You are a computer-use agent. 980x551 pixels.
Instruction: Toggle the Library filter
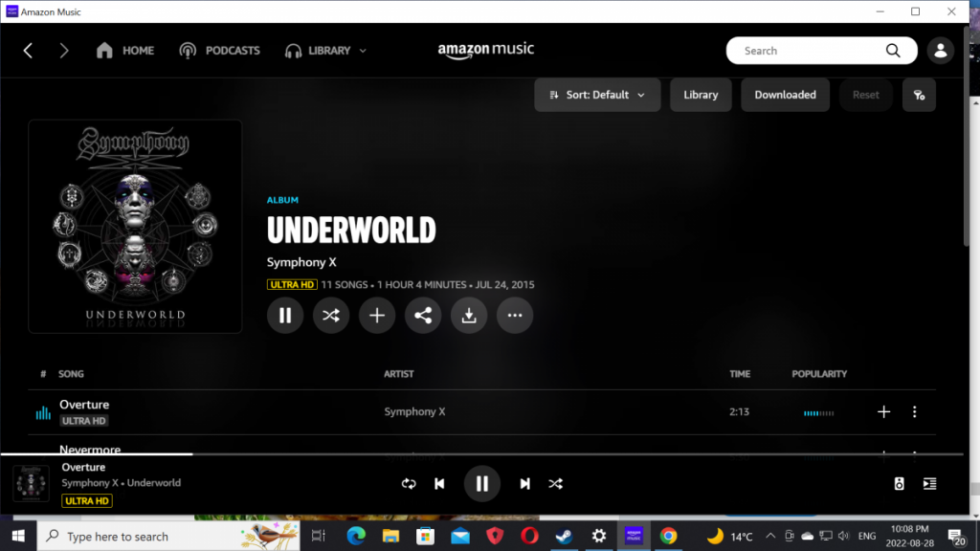point(701,95)
